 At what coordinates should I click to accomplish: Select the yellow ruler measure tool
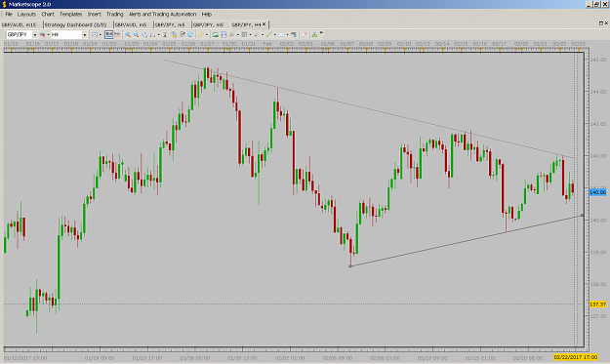[201, 34]
